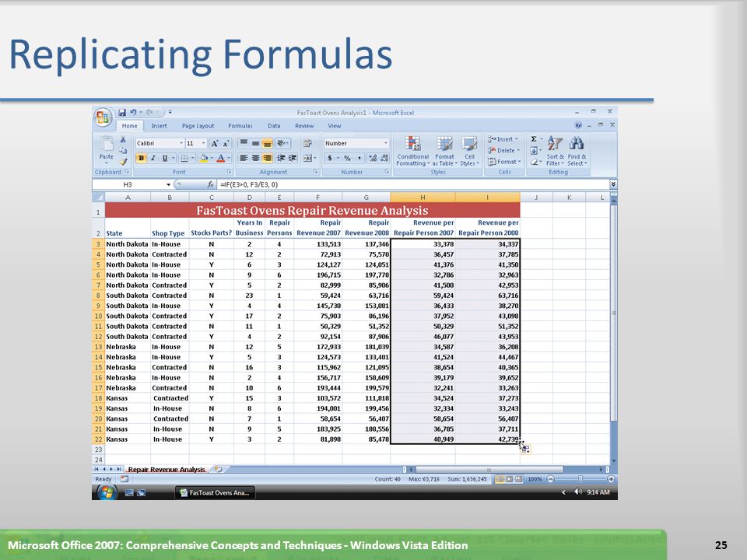The height and width of the screenshot is (560, 747).
Task: Click the Increase Indent icon
Action: [293, 158]
